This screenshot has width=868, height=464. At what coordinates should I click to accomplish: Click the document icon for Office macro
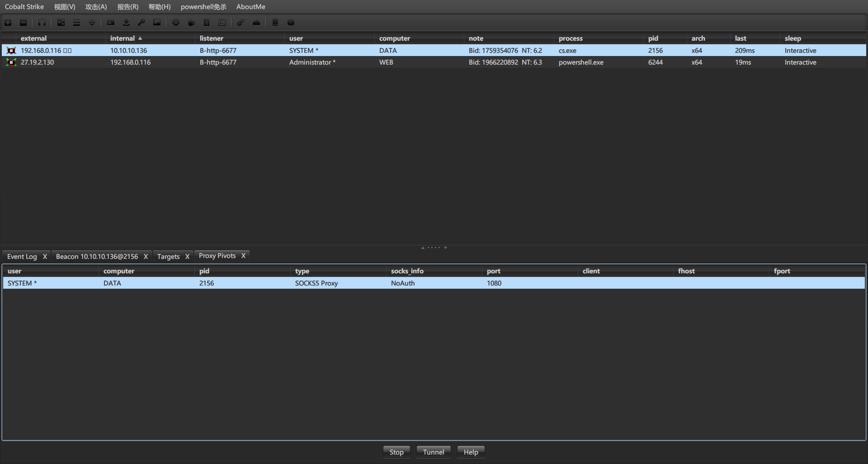(x=207, y=23)
